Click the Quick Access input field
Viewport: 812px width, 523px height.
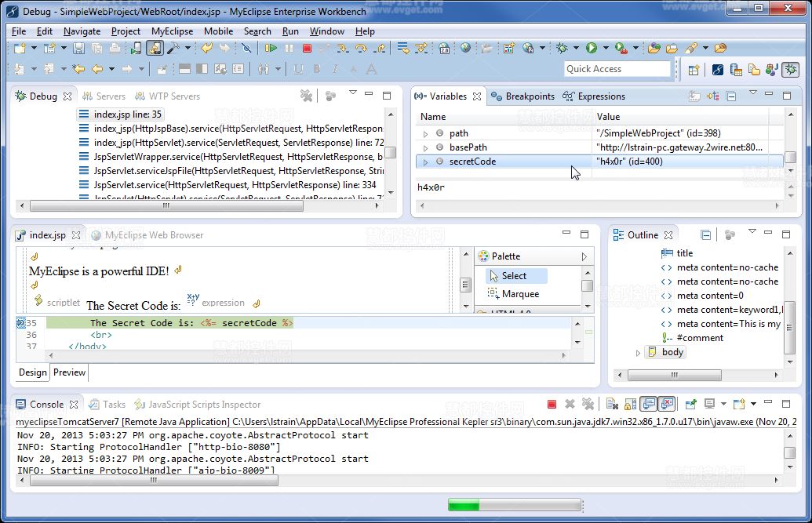[x=617, y=69]
